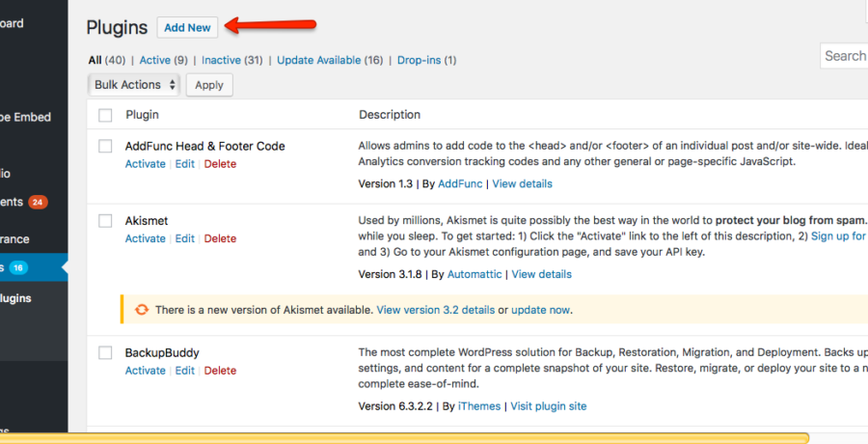This screenshot has width=868, height=444.
Task: Activate the Akismet plugin
Action: coord(146,238)
